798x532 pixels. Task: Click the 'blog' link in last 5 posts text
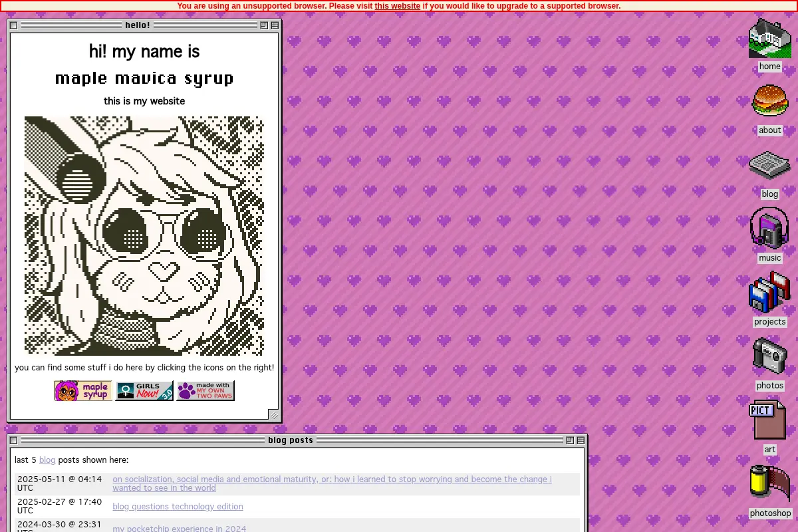tap(47, 460)
